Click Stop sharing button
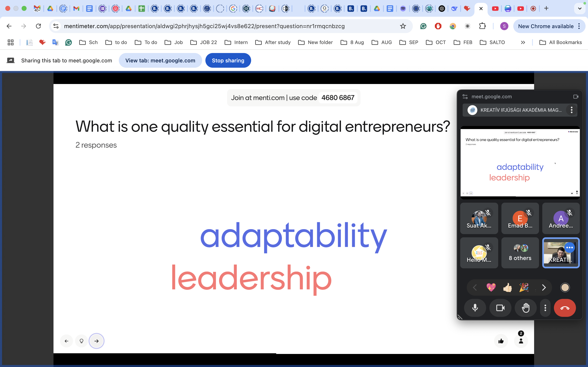The image size is (588, 367). (x=228, y=60)
